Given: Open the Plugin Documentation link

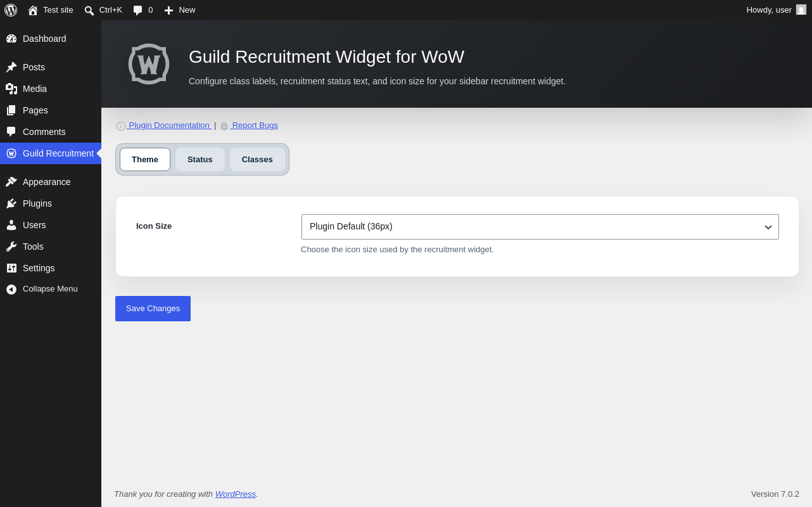Looking at the screenshot, I should [164, 125].
